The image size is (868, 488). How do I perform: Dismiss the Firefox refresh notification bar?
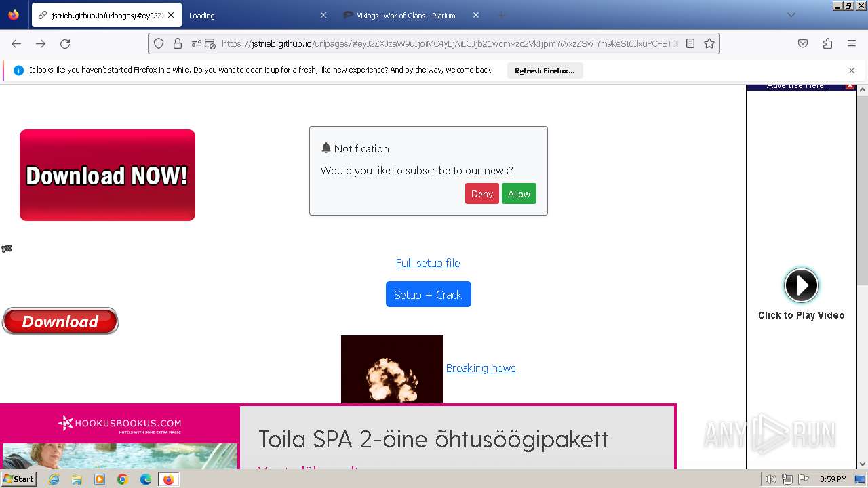[852, 70]
